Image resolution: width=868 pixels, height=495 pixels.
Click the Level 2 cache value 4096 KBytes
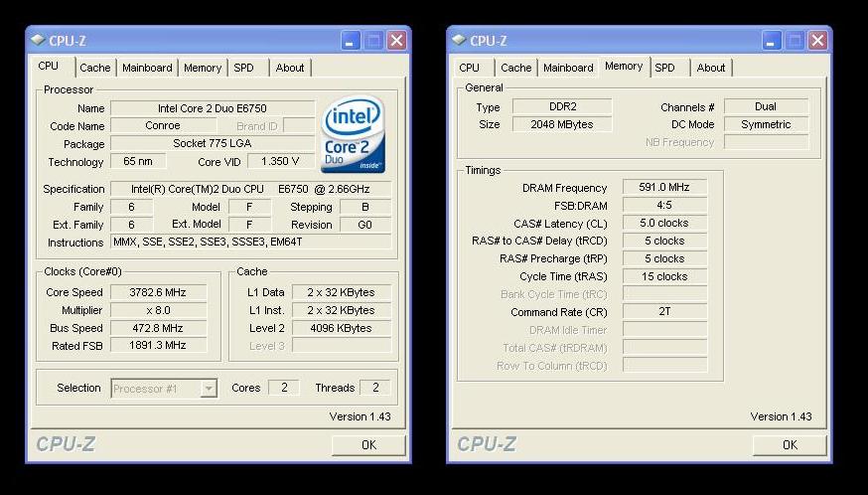342,328
